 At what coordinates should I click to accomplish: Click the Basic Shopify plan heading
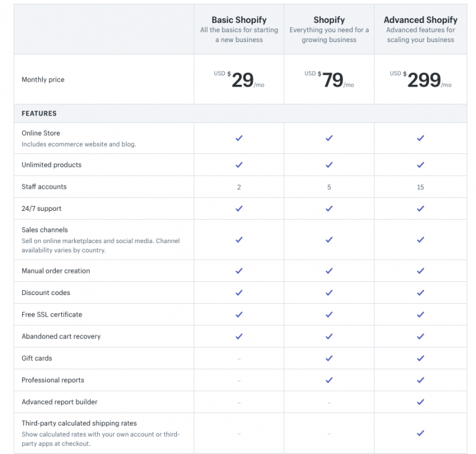click(239, 20)
